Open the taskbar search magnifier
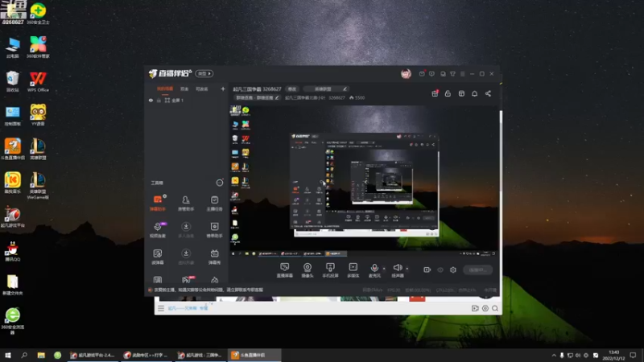The height and width of the screenshot is (362, 644). (x=24, y=355)
